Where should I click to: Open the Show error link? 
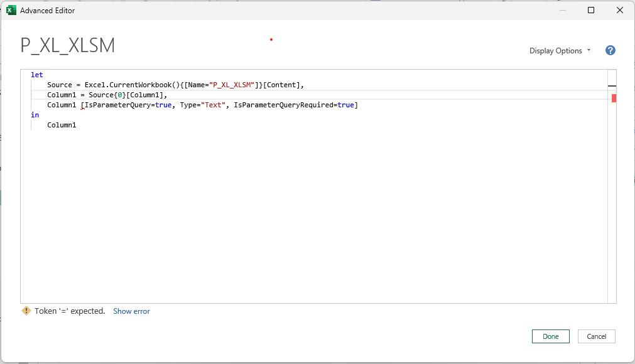[131, 311]
